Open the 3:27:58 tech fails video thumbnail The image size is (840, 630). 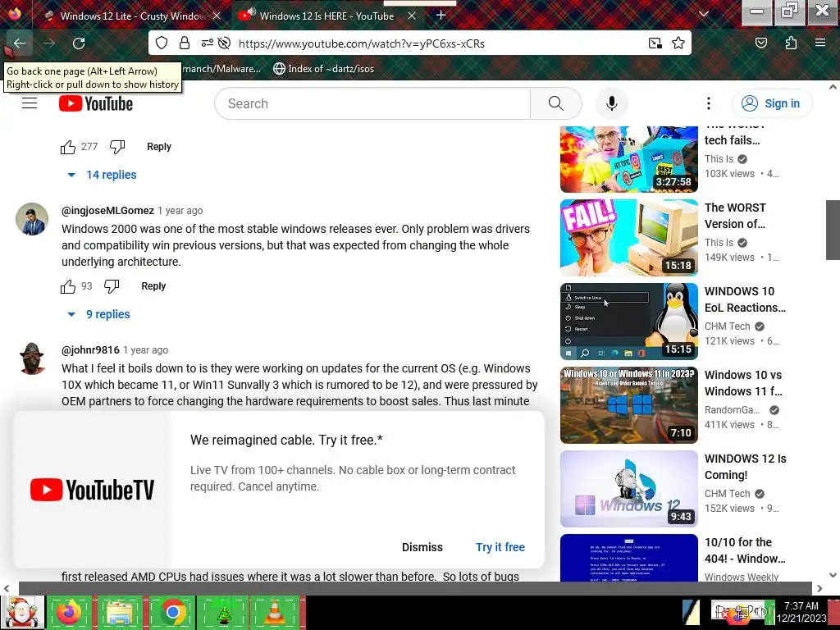tap(629, 159)
